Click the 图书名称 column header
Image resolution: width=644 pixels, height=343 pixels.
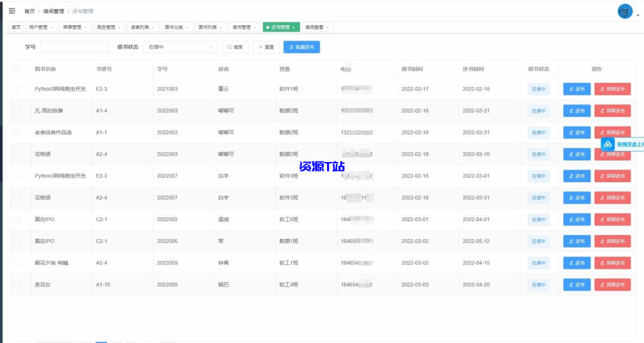[45, 69]
